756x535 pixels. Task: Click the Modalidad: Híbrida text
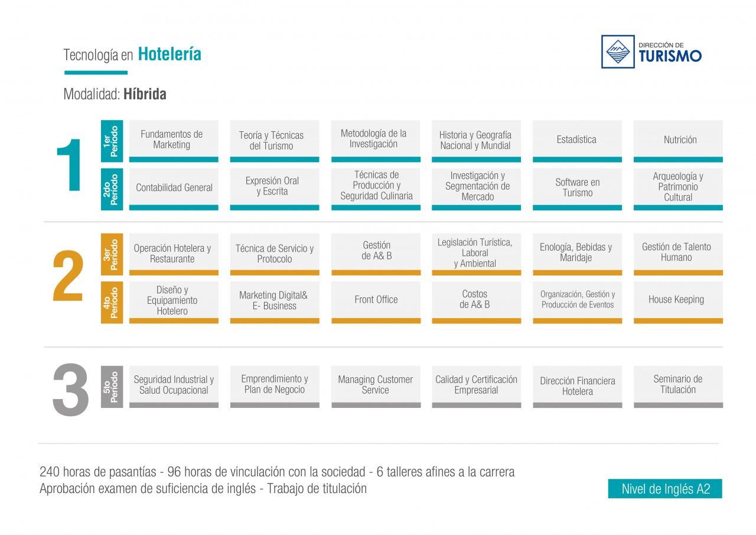[x=115, y=94]
